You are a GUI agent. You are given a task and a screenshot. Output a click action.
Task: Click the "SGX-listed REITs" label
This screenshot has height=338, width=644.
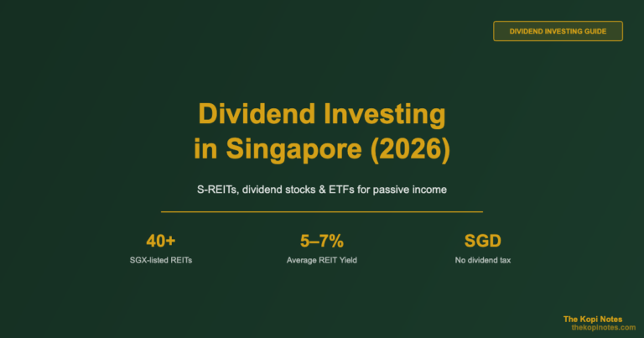pos(161,260)
